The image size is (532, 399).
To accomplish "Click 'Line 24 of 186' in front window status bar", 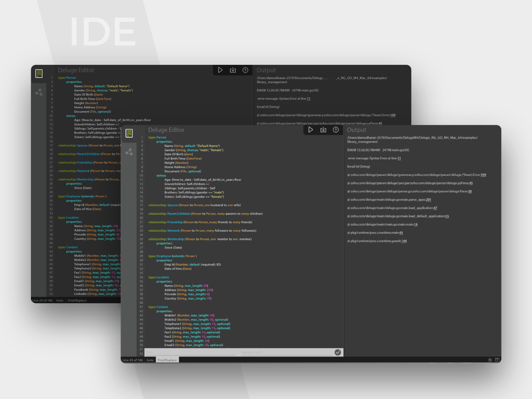I will point(133,360).
